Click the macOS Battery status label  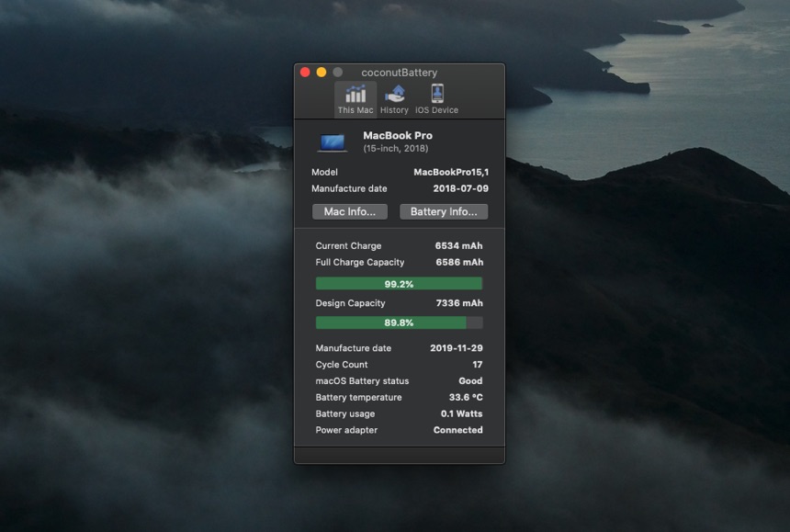pyautogui.click(x=362, y=381)
